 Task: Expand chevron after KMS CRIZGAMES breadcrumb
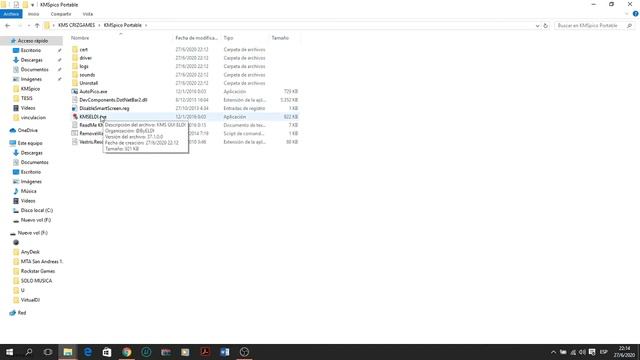(99, 25)
